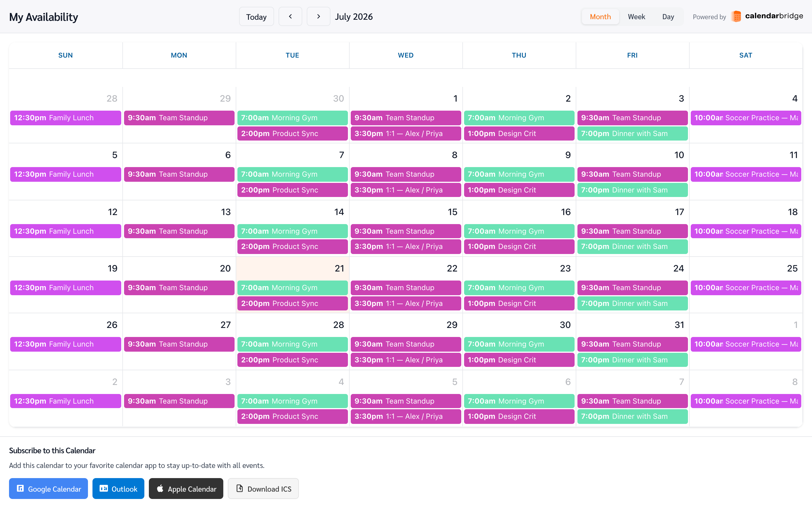Click the Outlook icon in the subscribe button
Screen dimensions: 812x508
click(104, 489)
